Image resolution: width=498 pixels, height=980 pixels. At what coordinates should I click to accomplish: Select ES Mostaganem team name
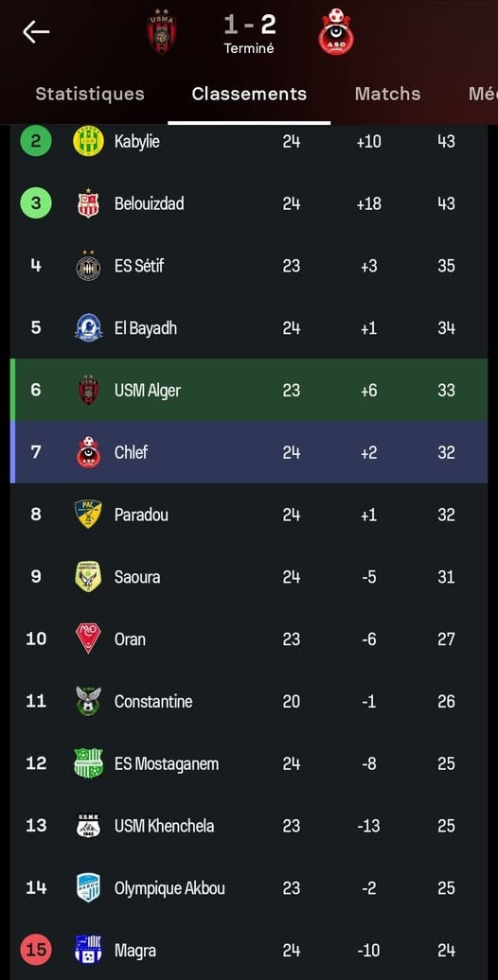[167, 763]
